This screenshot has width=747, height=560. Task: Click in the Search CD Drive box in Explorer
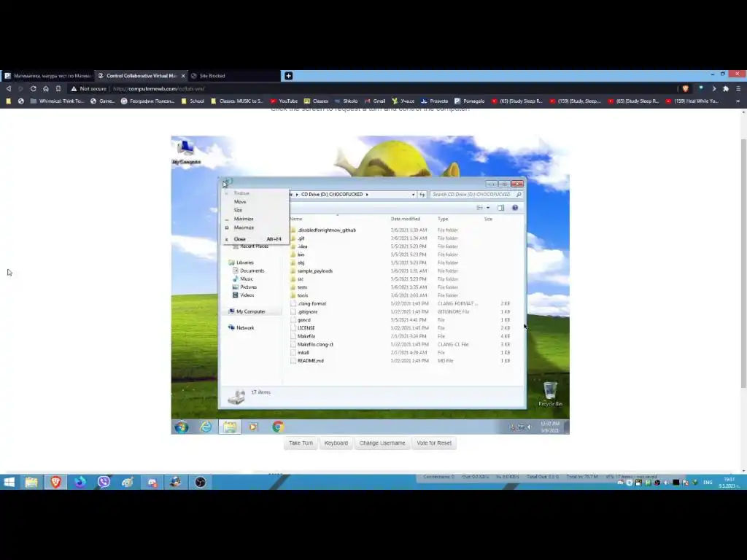(476, 194)
